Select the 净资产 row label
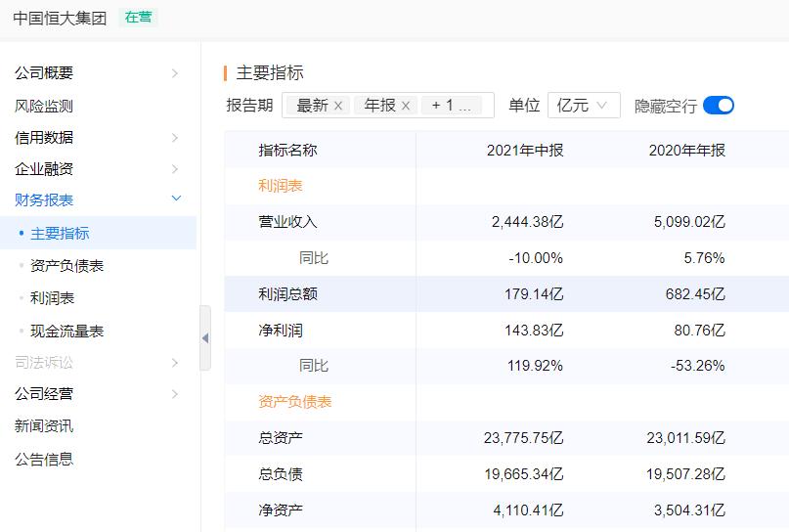Viewport: 789px width, 532px height. [x=281, y=510]
